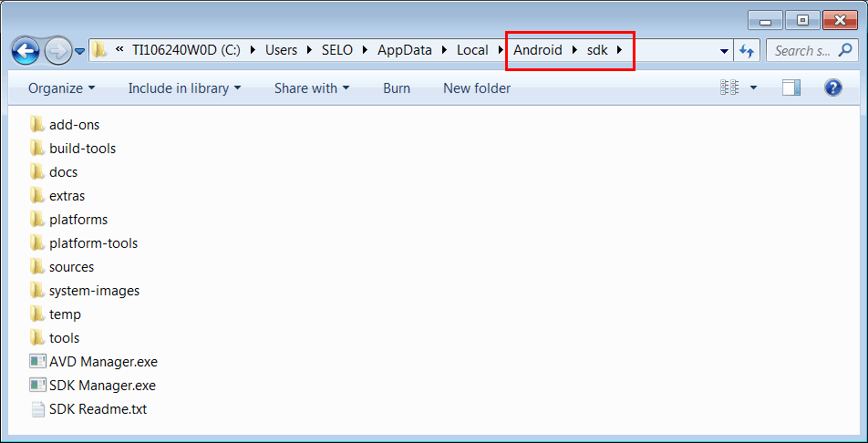
Task: Go back with the Back arrow button
Action: click(25, 51)
